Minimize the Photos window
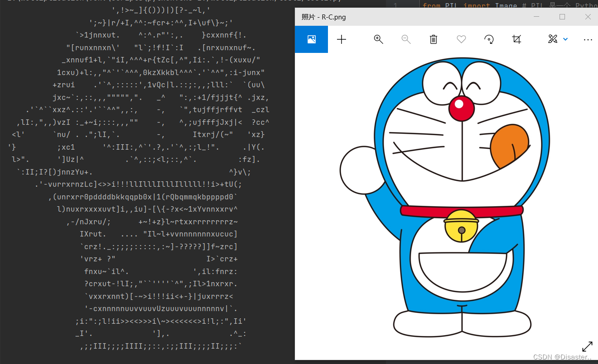 click(x=536, y=17)
